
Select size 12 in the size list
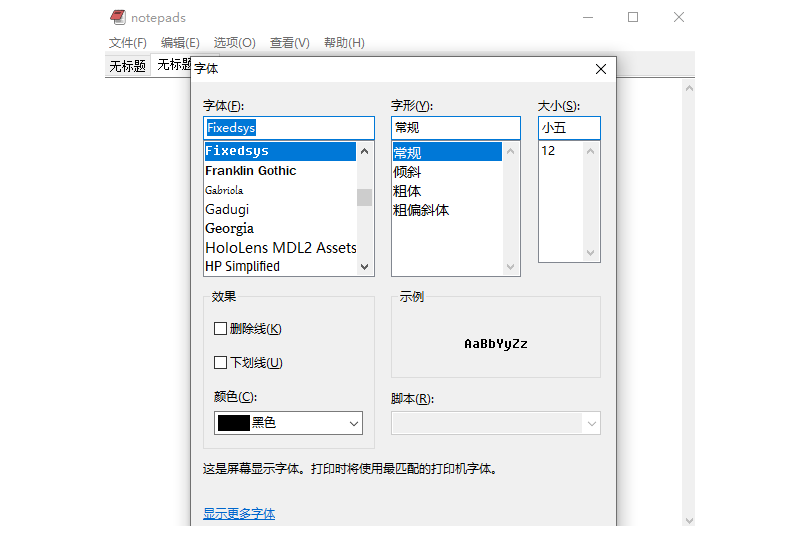pos(560,151)
